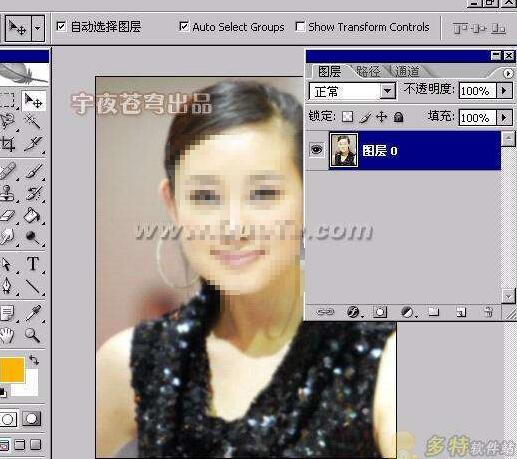The width and height of the screenshot is (517, 459).
Task: Click the Move tool preset icon in options bar
Action: [18, 28]
